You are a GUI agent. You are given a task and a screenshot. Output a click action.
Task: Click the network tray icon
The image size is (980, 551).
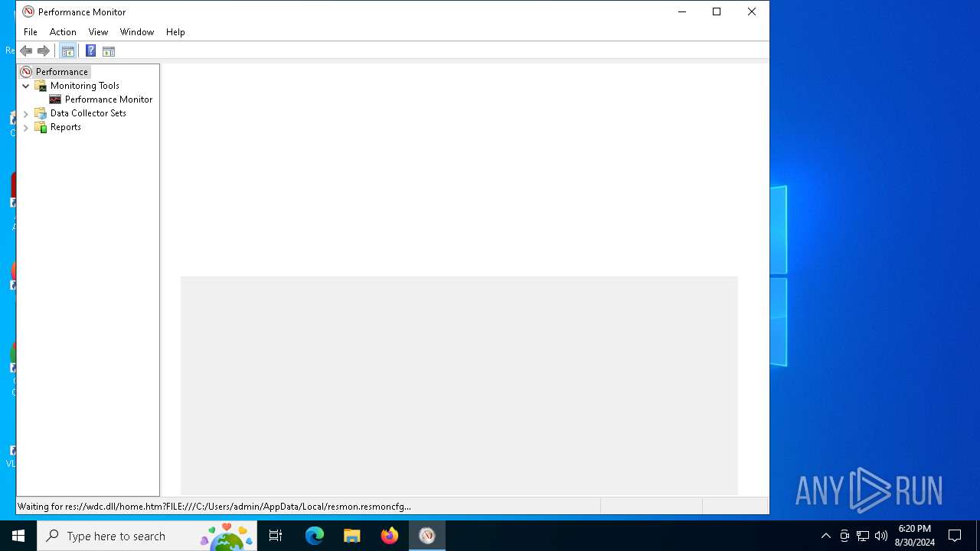click(x=863, y=536)
